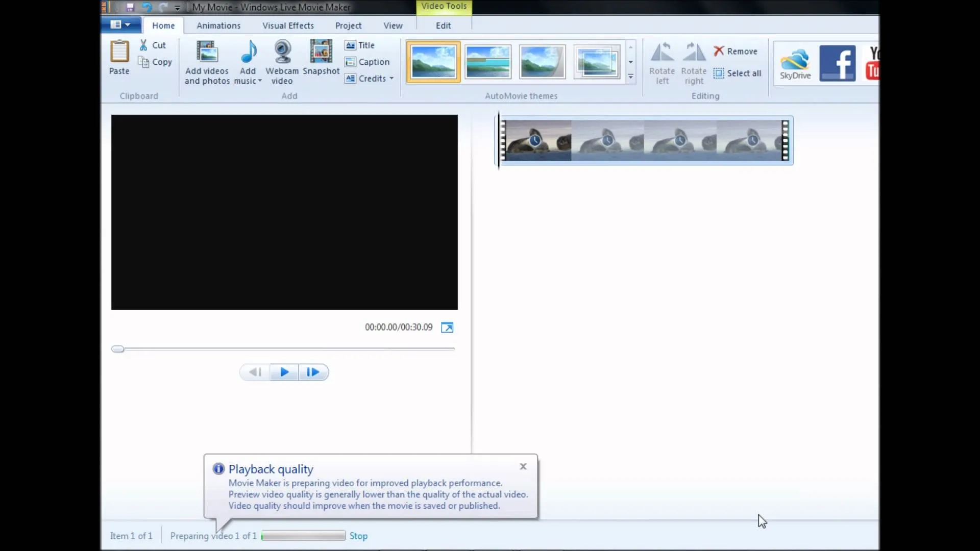Play the movie preview
Image resolution: width=980 pixels, height=551 pixels.
point(284,372)
